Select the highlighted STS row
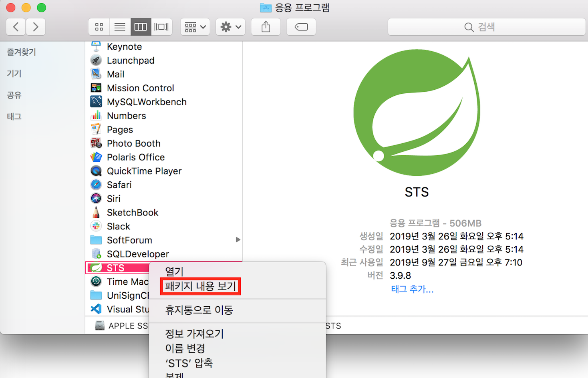Screen dimensions: 588x378 coord(118,268)
